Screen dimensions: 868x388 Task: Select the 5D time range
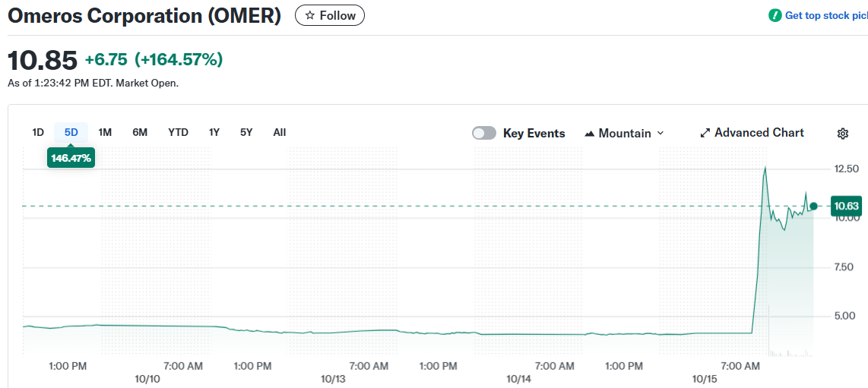coord(71,132)
